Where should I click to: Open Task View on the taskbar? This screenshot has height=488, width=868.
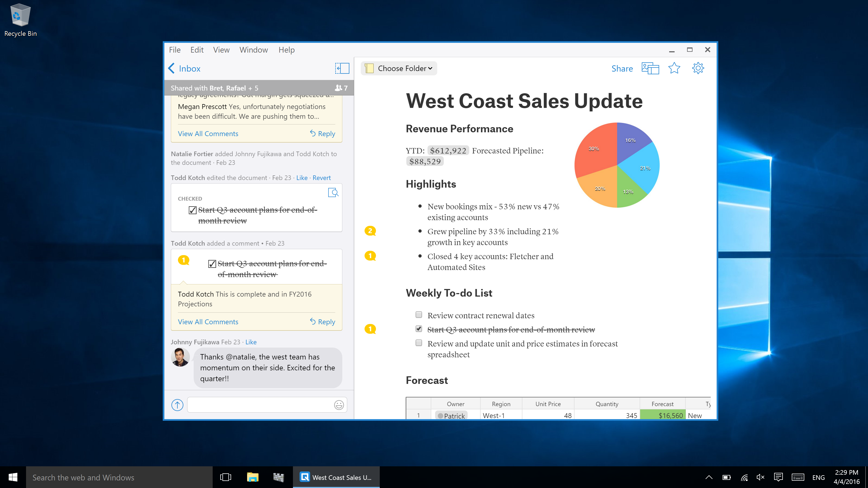(225, 477)
